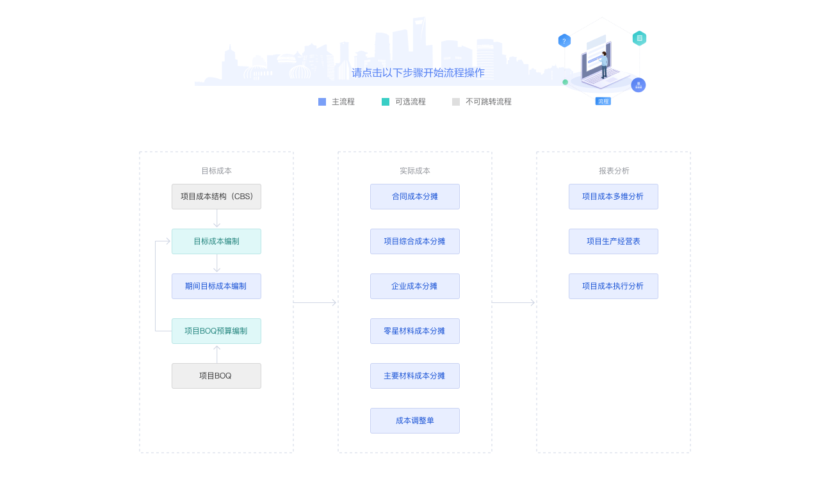Image resolution: width=830 pixels, height=504 pixels.
Task: Open 合同成本分摊
Action: [x=415, y=197]
